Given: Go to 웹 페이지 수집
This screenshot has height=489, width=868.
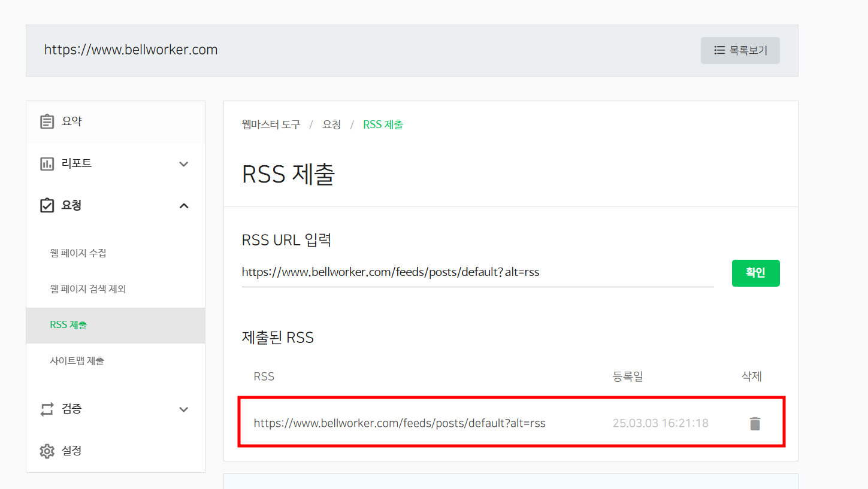Looking at the screenshot, I should pyautogui.click(x=78, y=253).
